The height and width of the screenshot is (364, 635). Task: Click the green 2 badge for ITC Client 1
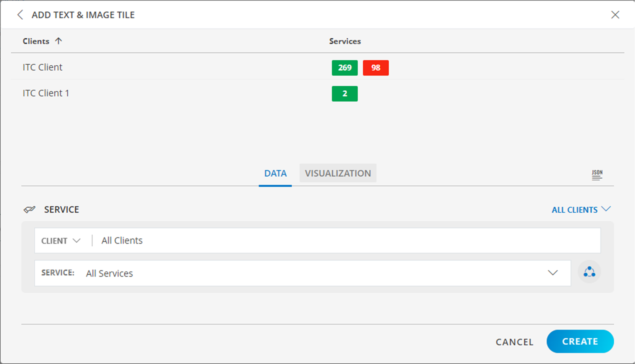pos(344,94)
